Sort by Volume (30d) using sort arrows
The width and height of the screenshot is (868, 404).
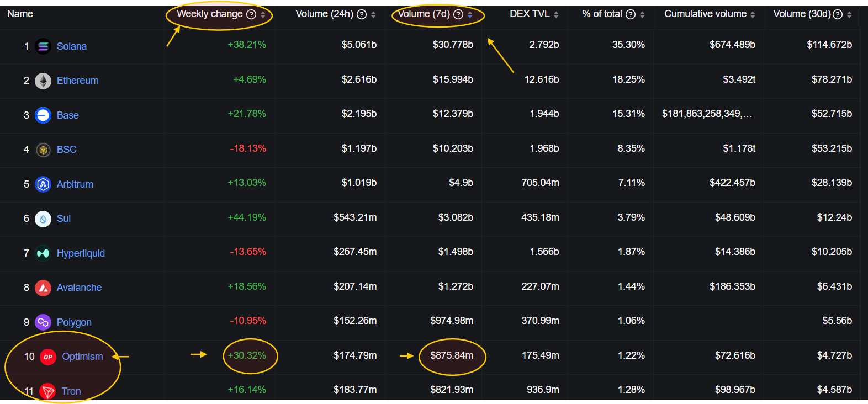point(849,15)
